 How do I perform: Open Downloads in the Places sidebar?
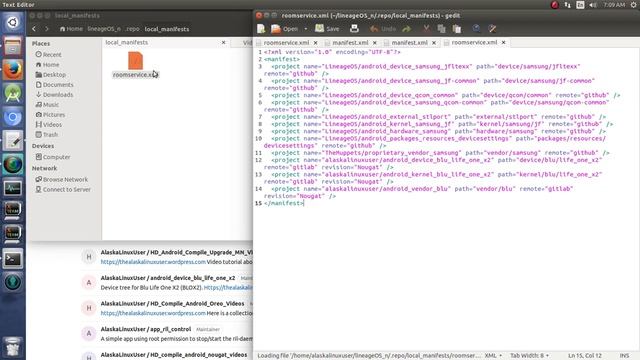click(54, 95)
